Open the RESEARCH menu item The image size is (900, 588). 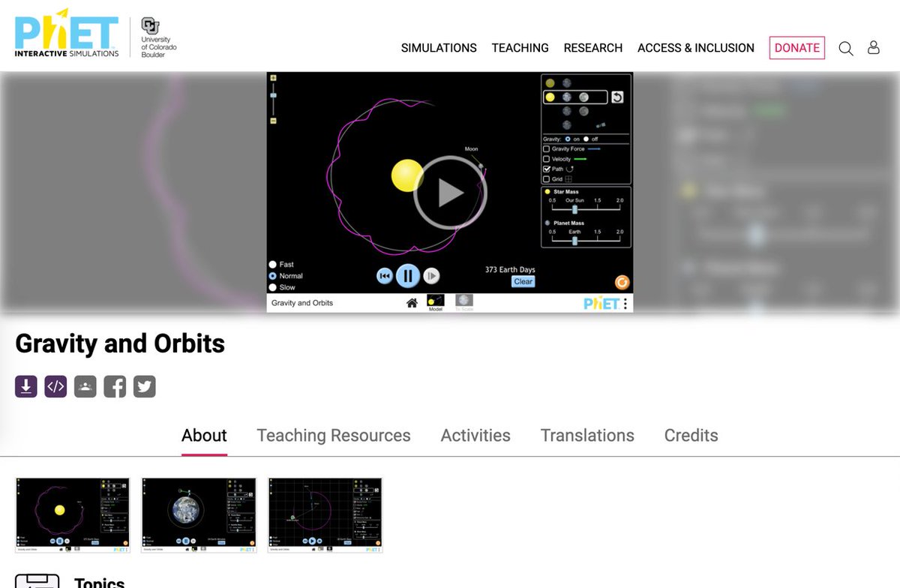[592, 47]
